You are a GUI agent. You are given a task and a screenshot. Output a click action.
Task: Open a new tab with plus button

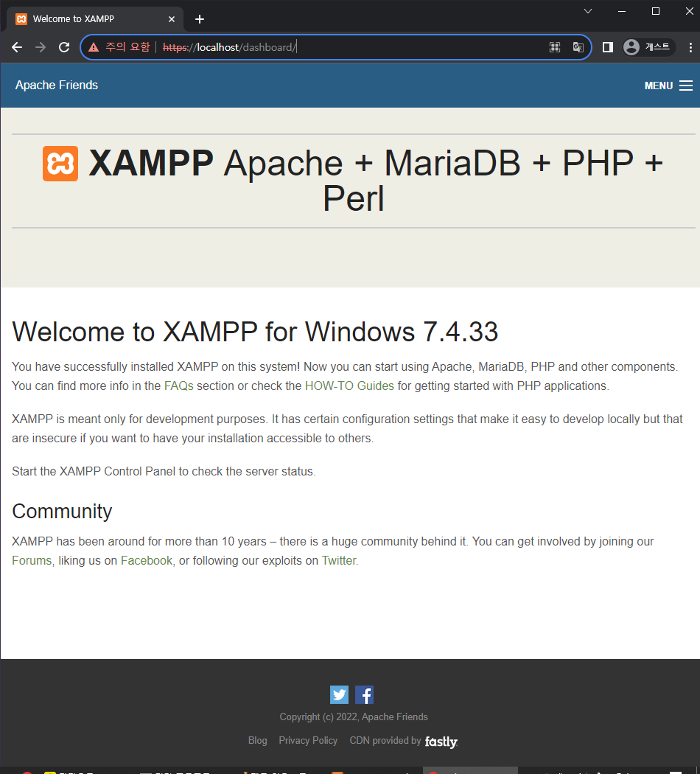(x=199, y=19)
